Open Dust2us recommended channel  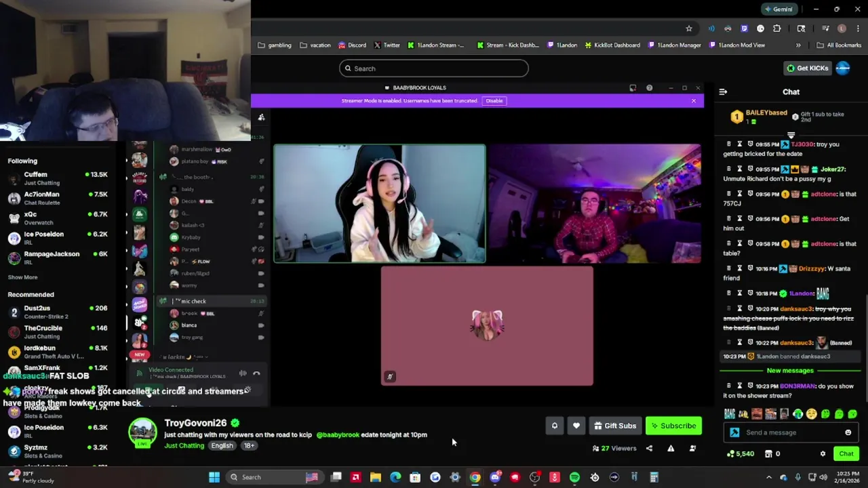tap(58, 312)
